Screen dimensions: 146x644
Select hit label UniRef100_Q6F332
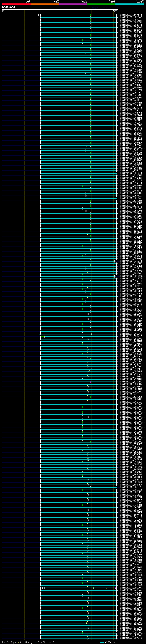pyautogui.click(x=131, y=77)
